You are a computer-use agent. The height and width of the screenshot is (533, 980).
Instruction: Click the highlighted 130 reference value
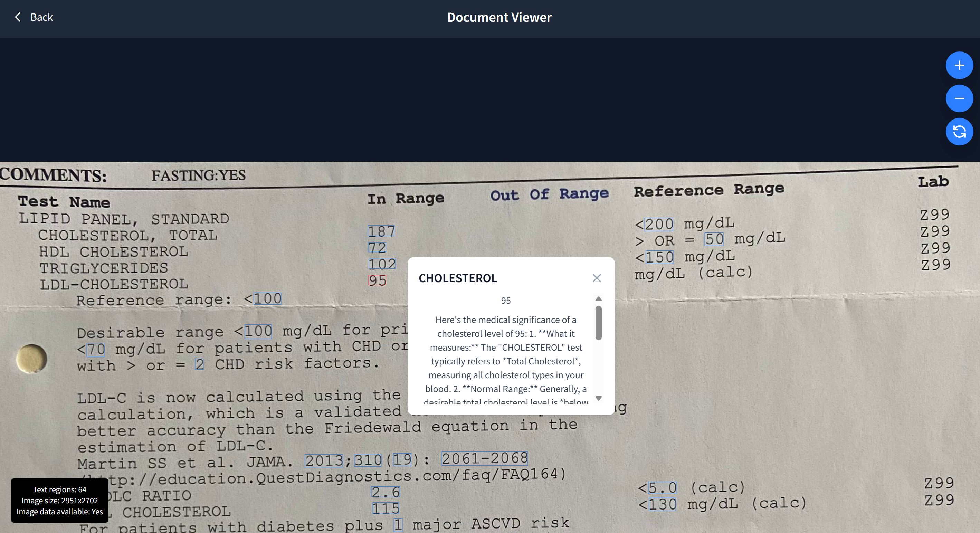(x=662, y=504)
